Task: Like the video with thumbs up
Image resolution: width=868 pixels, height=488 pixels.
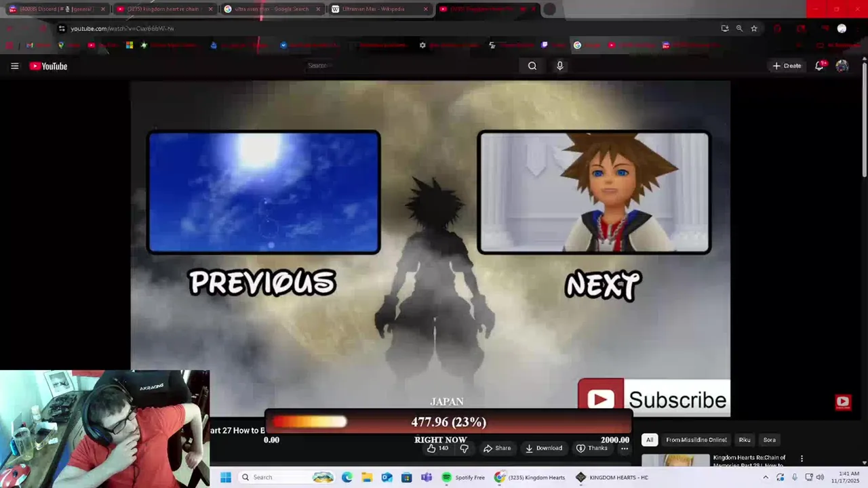Action: [x=437, y=448]
